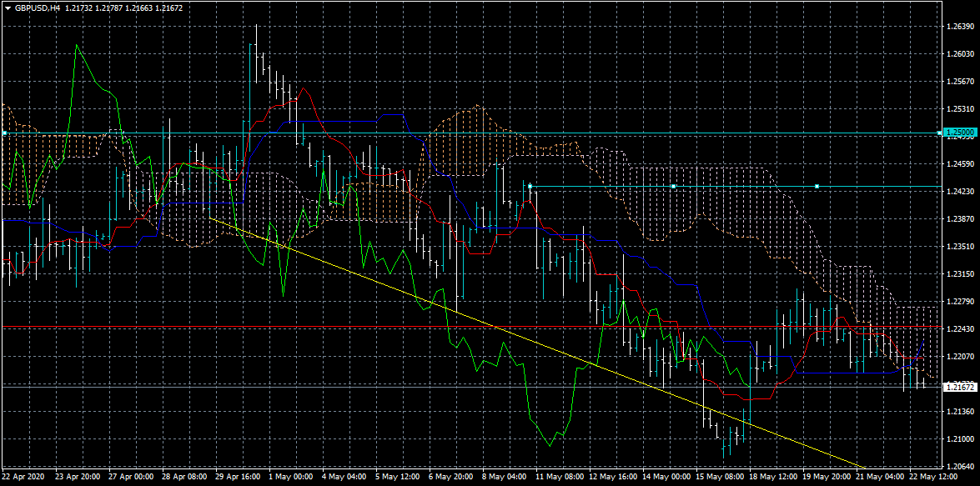Click the 1.24230 price axis label
Viewport: 980px width, 486px height.
click(x=961, y=191)
